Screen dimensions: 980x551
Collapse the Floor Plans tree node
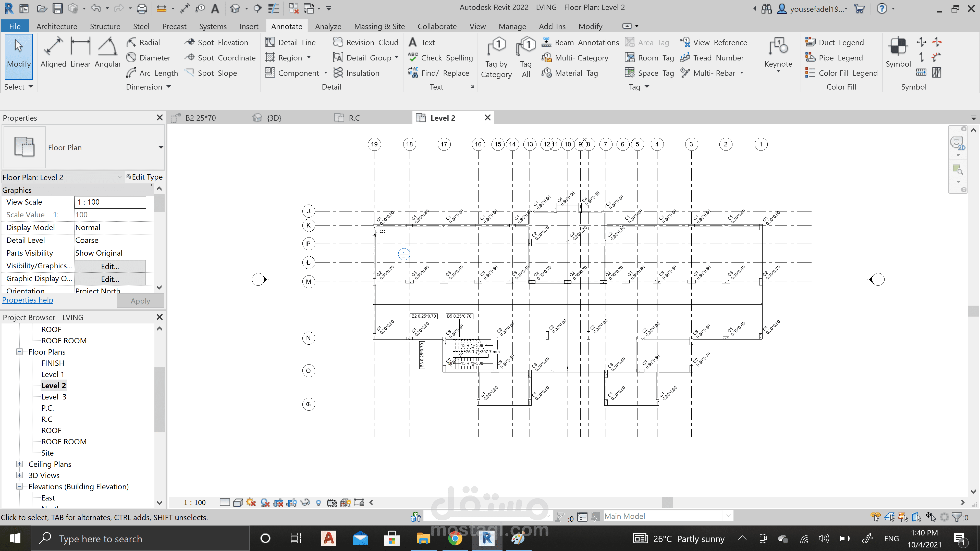pyautogui.click(x=19, y=352)
